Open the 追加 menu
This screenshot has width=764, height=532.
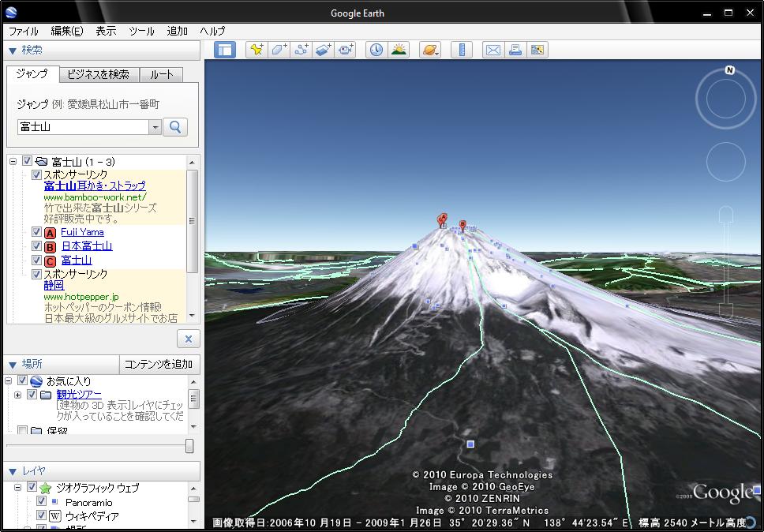pyautogui.click(x=177, y=32)
